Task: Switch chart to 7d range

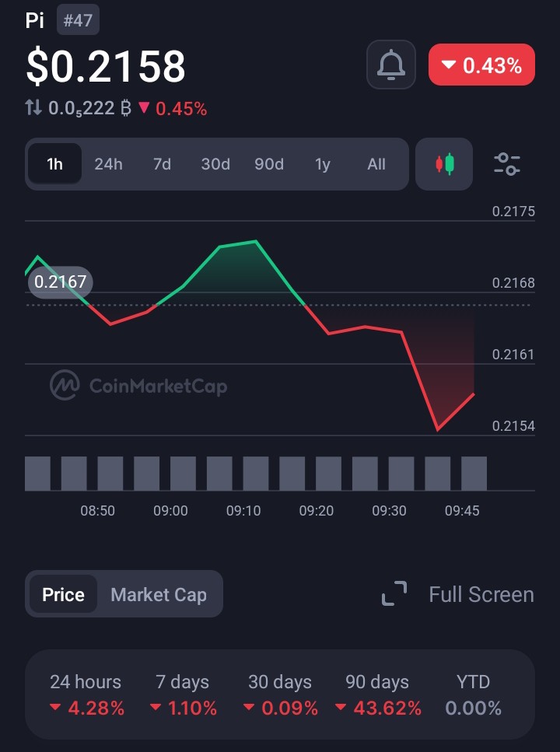Action: coord(162,164)
